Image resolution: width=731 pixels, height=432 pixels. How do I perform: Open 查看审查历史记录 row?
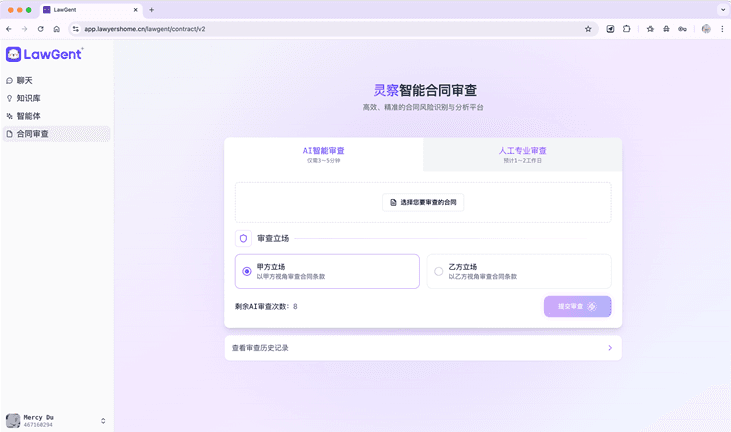coord(423,348)
